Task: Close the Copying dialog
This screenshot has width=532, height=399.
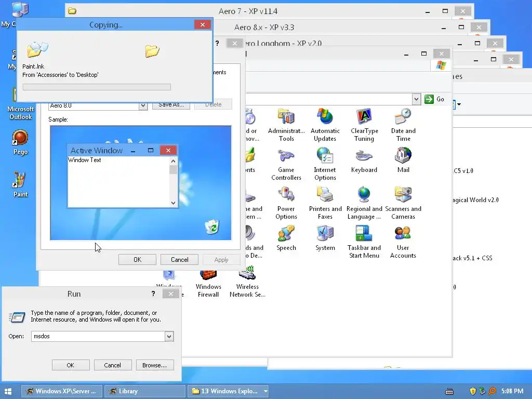Action: click(203, 24)
